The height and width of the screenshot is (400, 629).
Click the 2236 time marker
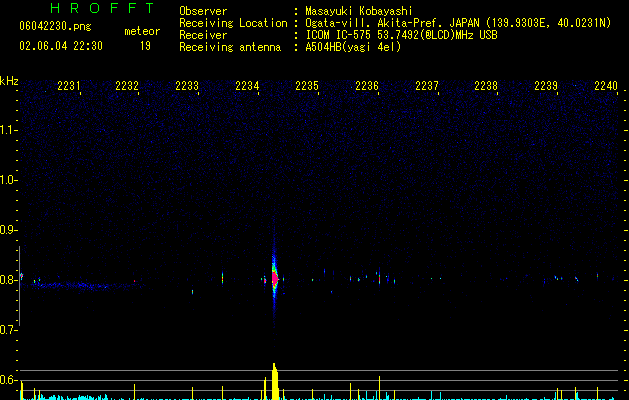[x=367, y=86]
